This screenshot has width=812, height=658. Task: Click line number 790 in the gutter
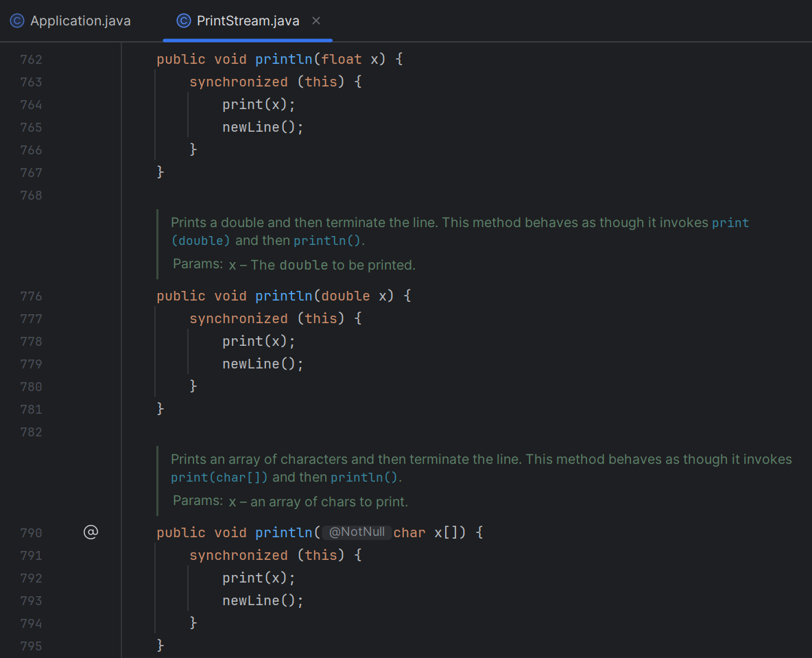[x=31, y=533]
